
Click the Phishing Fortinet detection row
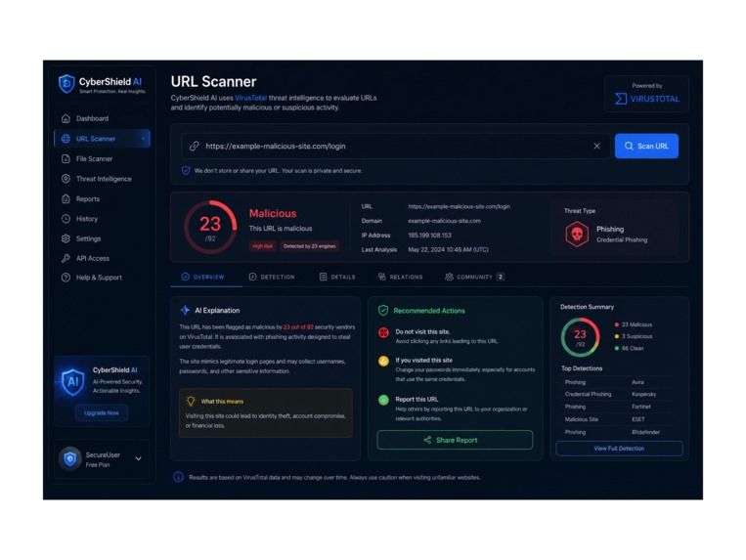click(615, 407)
